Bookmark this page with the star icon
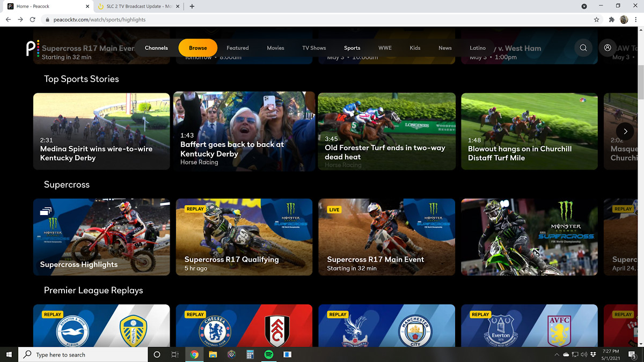Screen dimensions: 644x362 click(x=596, y=19)
